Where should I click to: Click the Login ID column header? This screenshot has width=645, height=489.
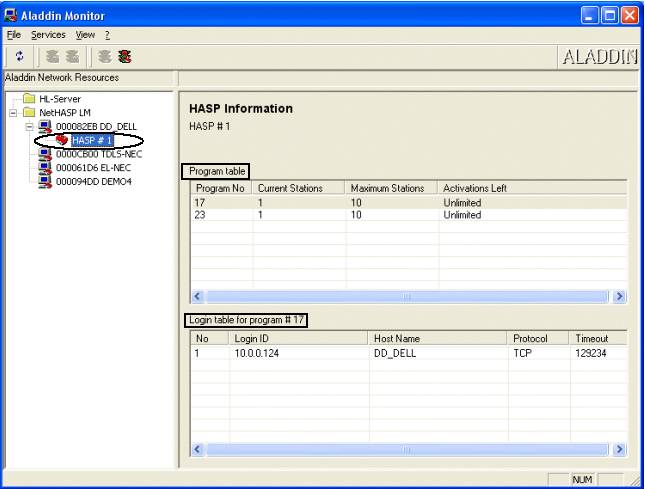coord(298,338)
